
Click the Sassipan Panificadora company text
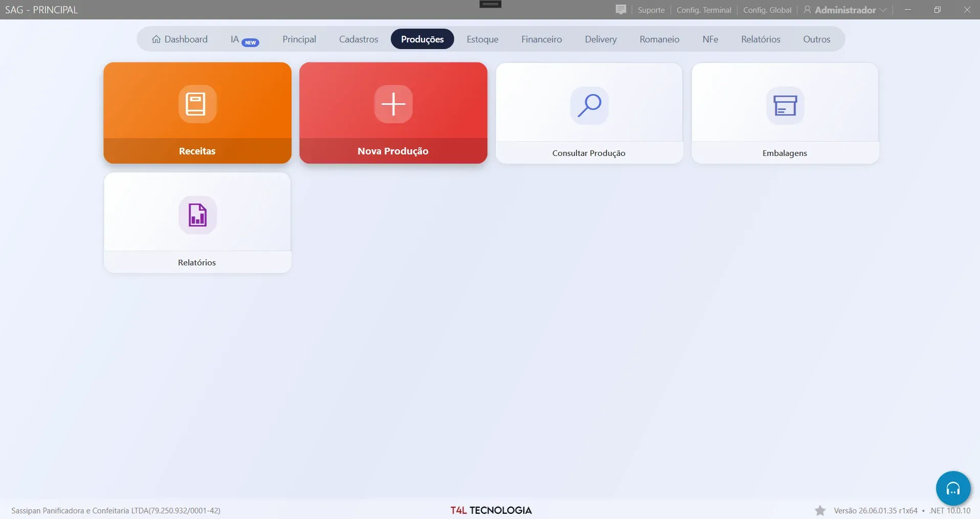(x=116, y=510)
